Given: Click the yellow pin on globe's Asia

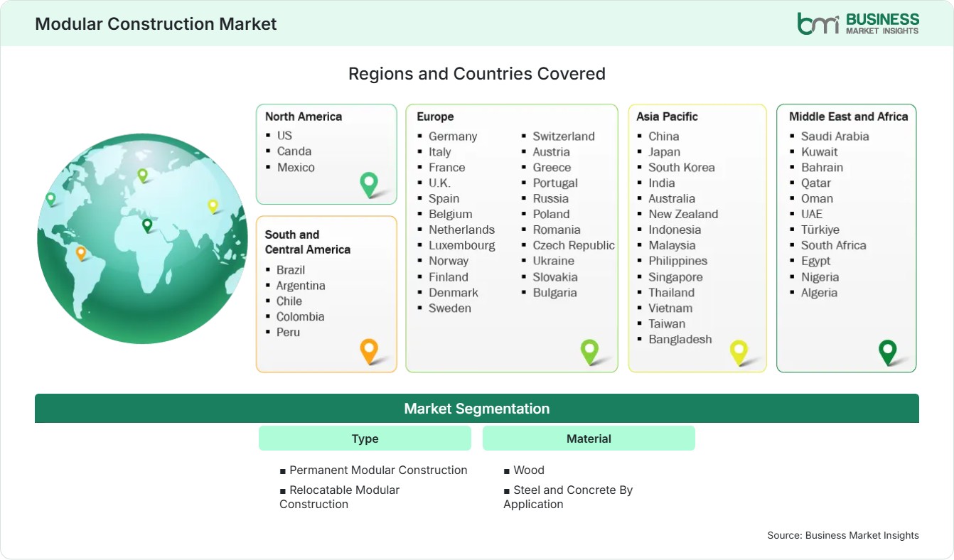Looking at the screenshot, I should point(213,206).
